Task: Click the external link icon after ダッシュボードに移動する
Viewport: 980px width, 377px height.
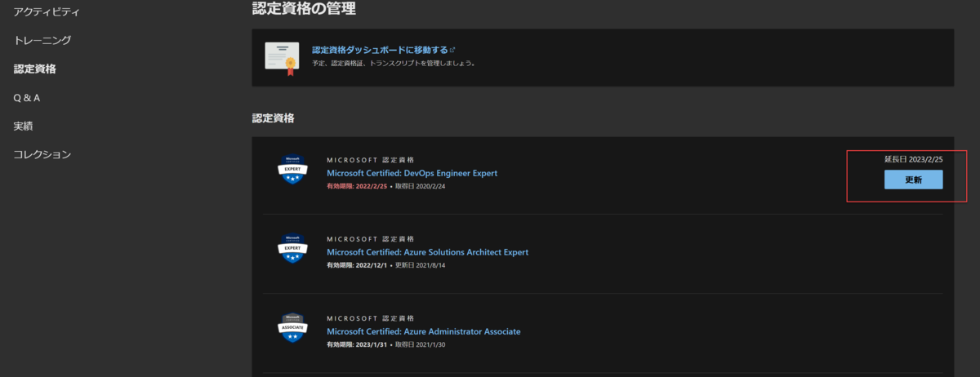Action: [452, 50]
